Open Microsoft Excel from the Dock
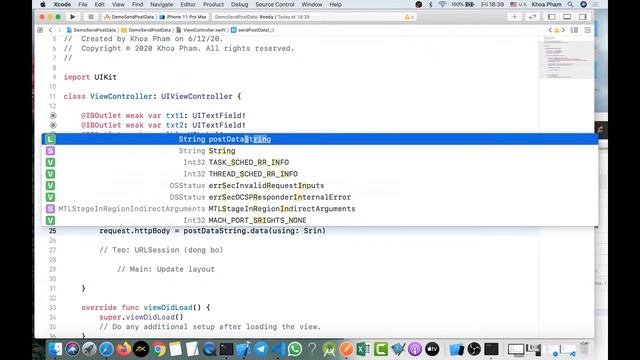The width and height of the screenshot is (640, 360). [x=363, y=349]
